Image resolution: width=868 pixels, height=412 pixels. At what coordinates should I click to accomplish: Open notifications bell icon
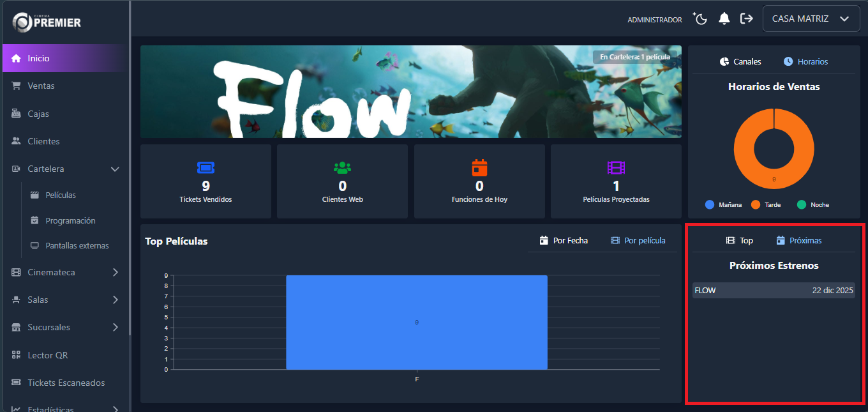(724, 19)
